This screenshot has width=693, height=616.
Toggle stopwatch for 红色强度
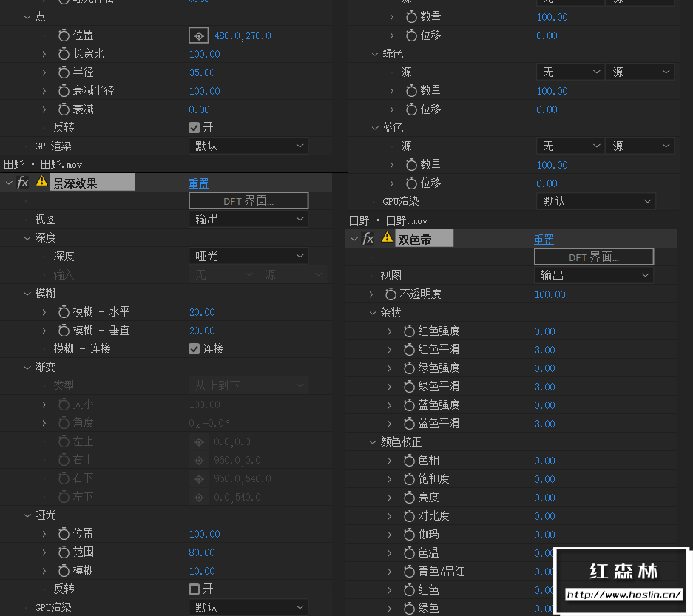[x=409, y=331]
